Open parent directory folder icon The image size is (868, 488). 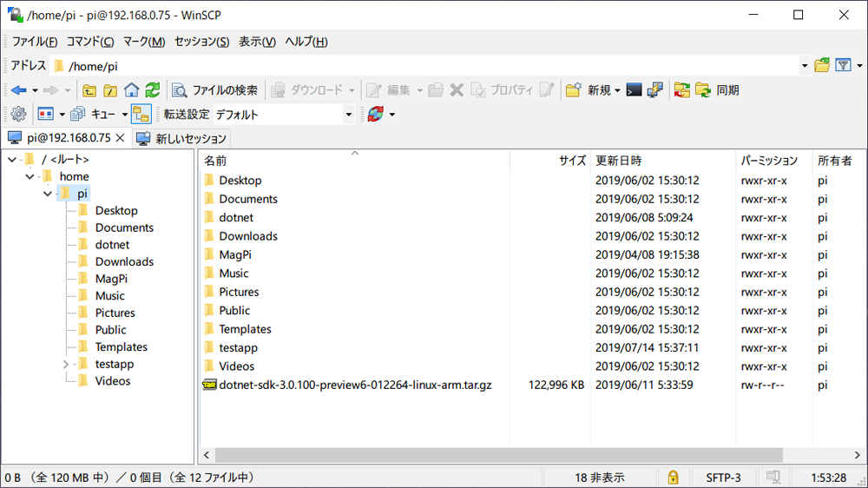tap(89, 90)
